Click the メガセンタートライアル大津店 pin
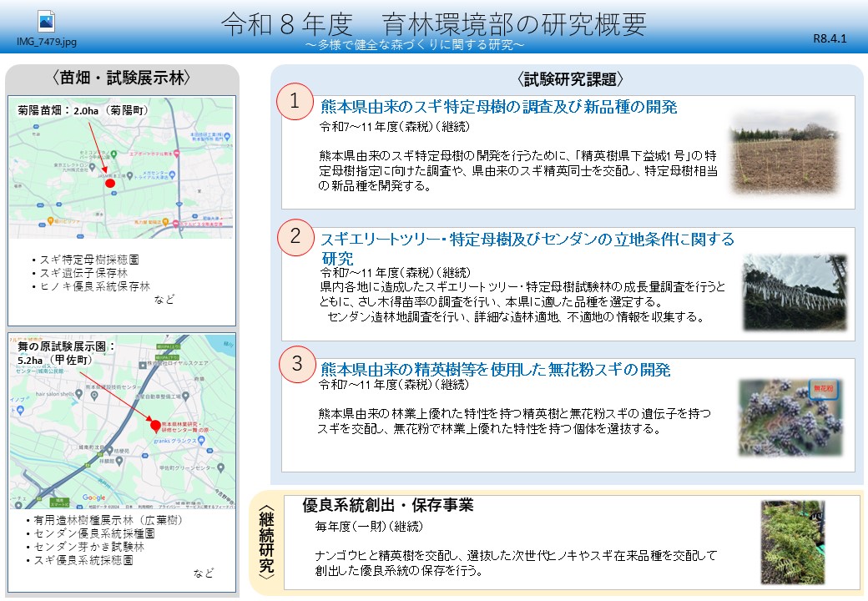The width and height of the screenshot is (868, 601). click(x=172, y=174)
